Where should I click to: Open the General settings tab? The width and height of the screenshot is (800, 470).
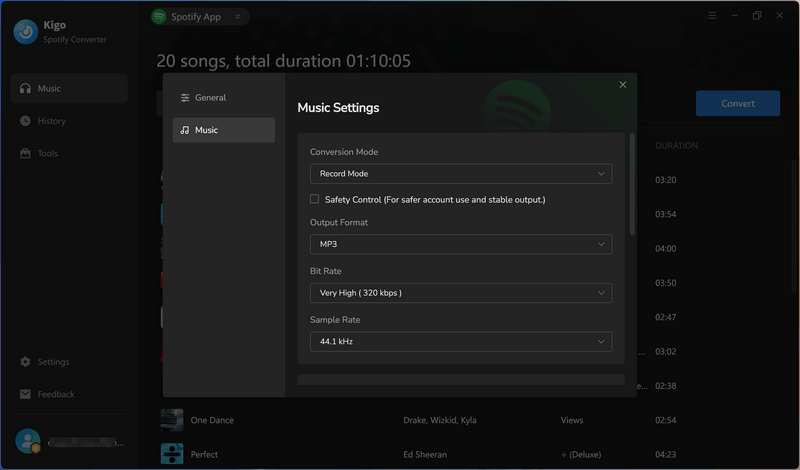tap(223, 97)
